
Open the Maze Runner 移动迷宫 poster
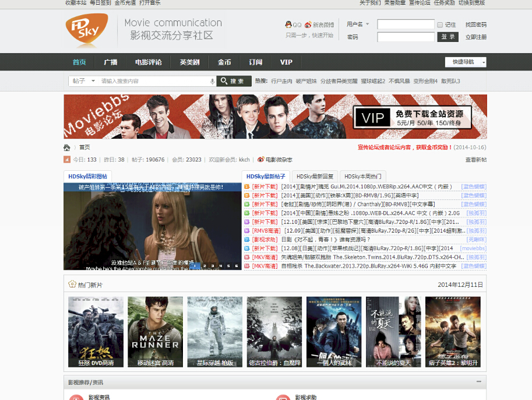[x=156, y=332]
